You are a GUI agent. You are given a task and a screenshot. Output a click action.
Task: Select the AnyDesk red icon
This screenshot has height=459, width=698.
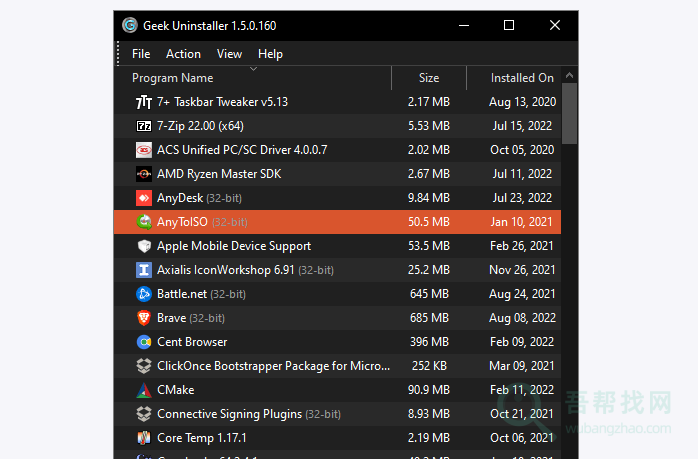pos(144,198)
